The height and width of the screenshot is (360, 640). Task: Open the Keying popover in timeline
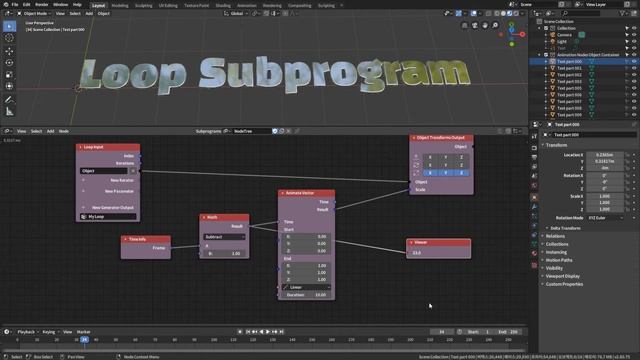[x=50, y=332]
